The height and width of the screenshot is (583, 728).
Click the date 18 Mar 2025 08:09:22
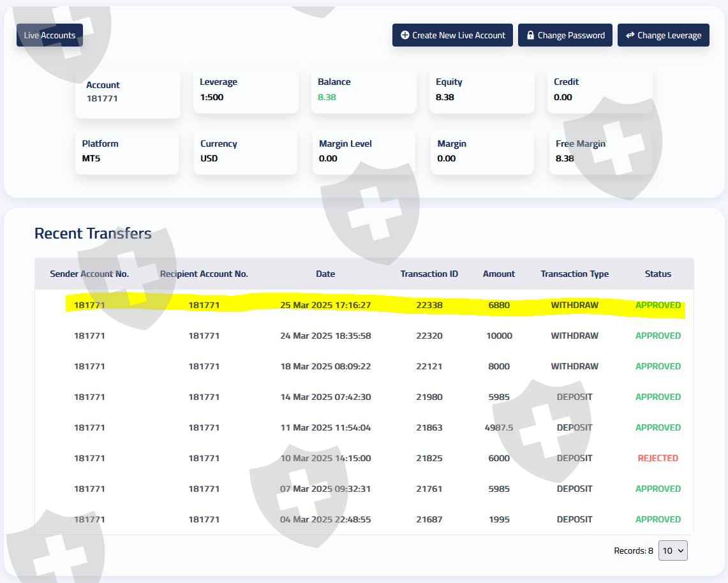(x=325, y=366)
